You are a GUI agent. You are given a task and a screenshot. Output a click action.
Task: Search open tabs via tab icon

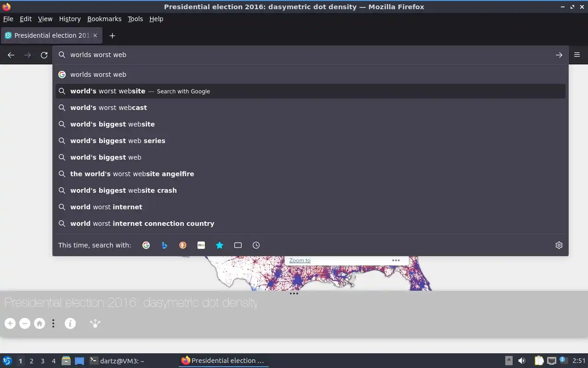coord(238,245)
